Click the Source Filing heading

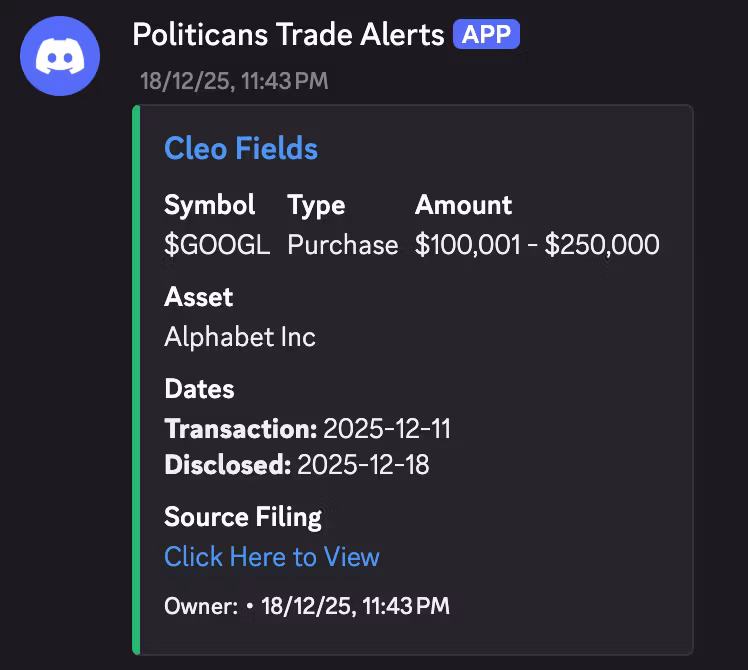(243, 517)
